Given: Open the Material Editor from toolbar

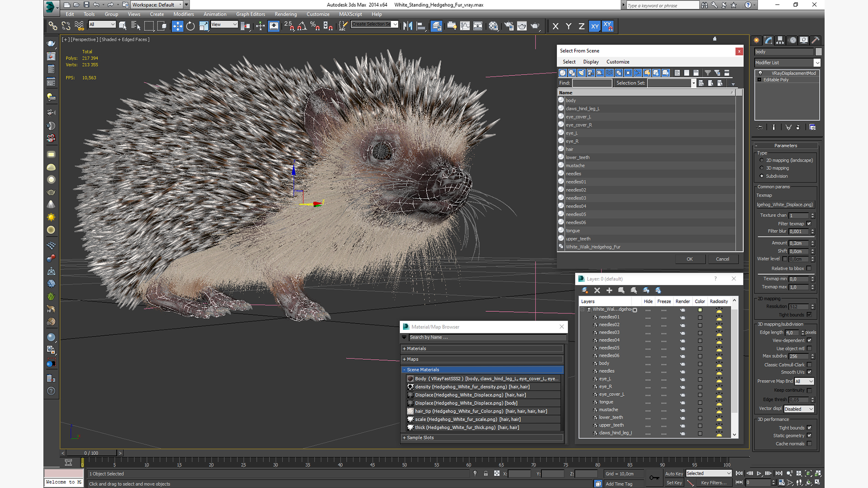Looking at the screenshot, I should point(493,26).
